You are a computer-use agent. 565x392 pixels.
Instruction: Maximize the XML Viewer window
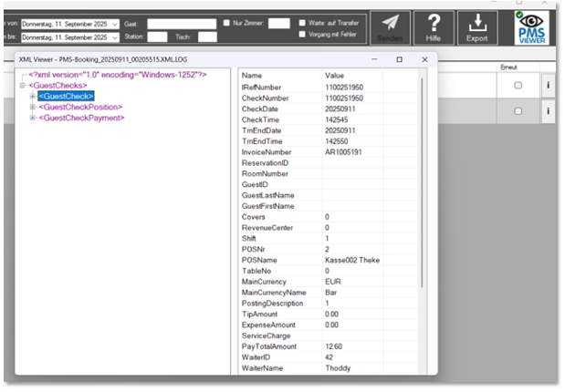[399, 59]
